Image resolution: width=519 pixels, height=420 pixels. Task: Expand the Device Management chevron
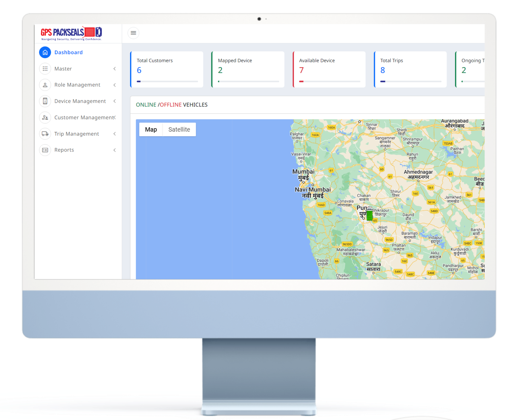(115, 101)
